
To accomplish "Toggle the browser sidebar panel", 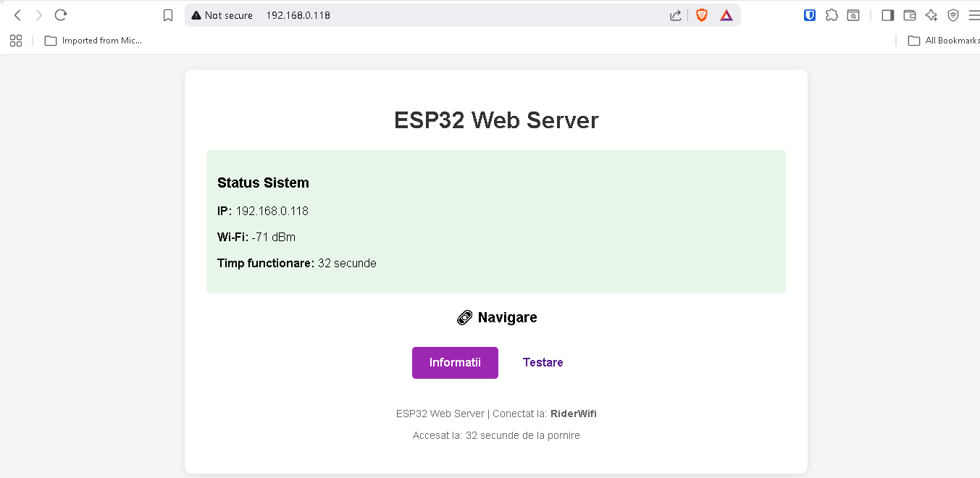I will tap(887, 15).
